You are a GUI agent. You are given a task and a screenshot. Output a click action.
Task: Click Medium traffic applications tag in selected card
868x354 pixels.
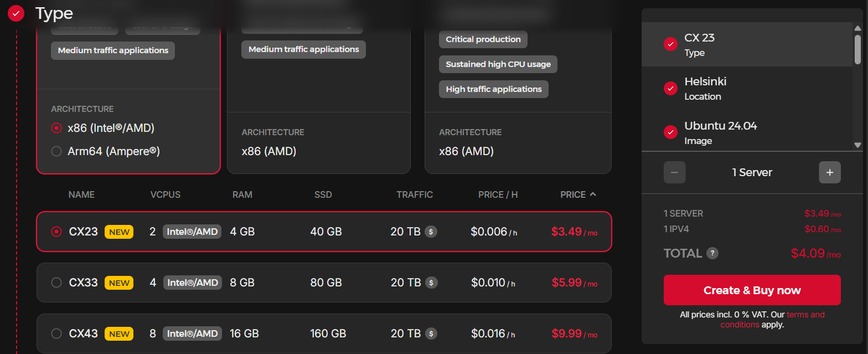[113, 50]
